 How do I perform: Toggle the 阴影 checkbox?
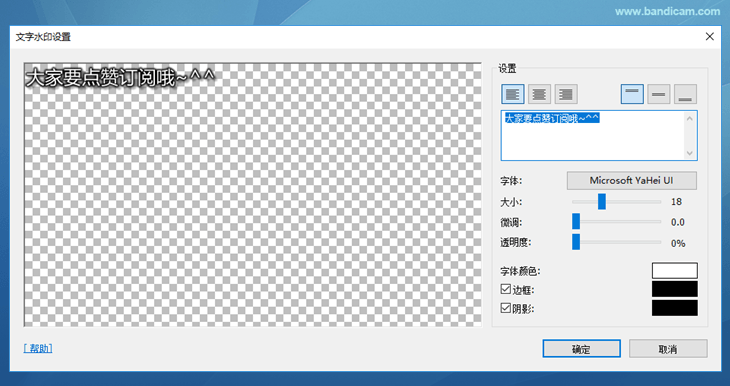[506, 308]
